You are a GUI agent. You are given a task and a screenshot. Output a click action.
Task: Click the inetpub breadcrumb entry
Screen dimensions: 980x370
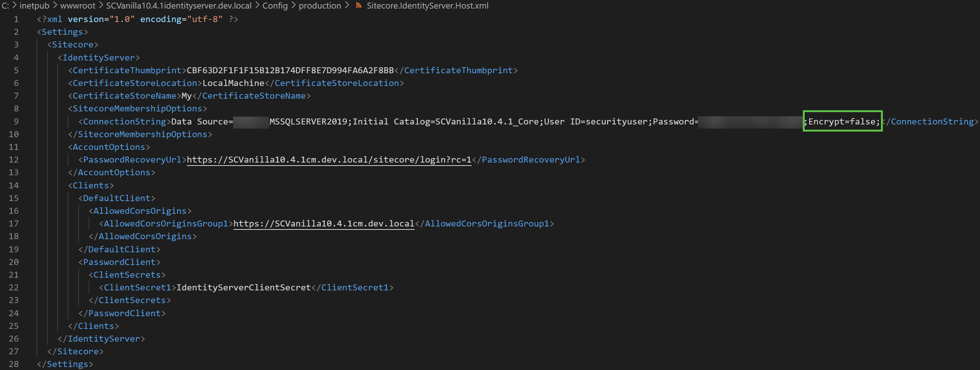tap(35, 5)
